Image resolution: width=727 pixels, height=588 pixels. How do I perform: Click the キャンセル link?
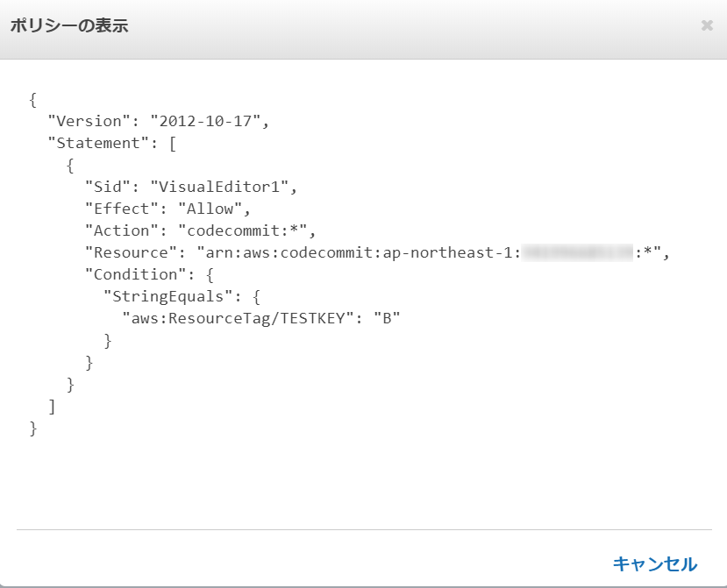pyautogui.click(x=655, y=564)
